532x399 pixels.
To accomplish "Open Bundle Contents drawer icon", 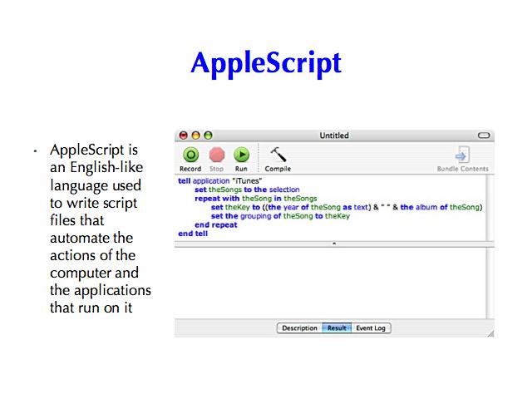I will click(x=462, y=155).
